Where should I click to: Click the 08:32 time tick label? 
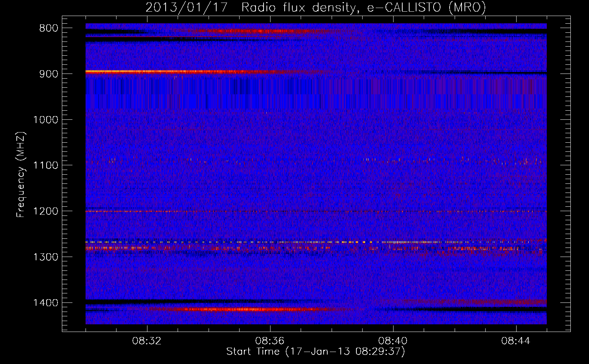pos(147,341)
